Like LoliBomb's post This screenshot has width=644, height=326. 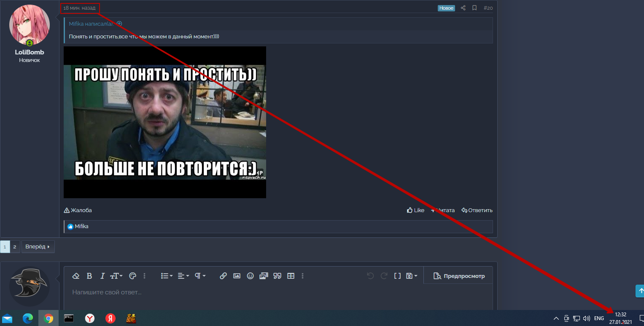[415, 210]
